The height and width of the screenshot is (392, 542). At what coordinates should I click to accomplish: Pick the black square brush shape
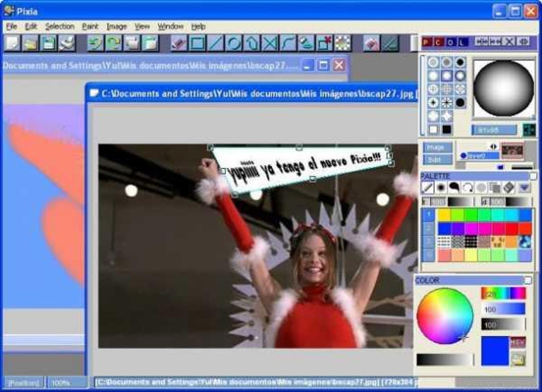pyautogui.click(x=446, y=130)
